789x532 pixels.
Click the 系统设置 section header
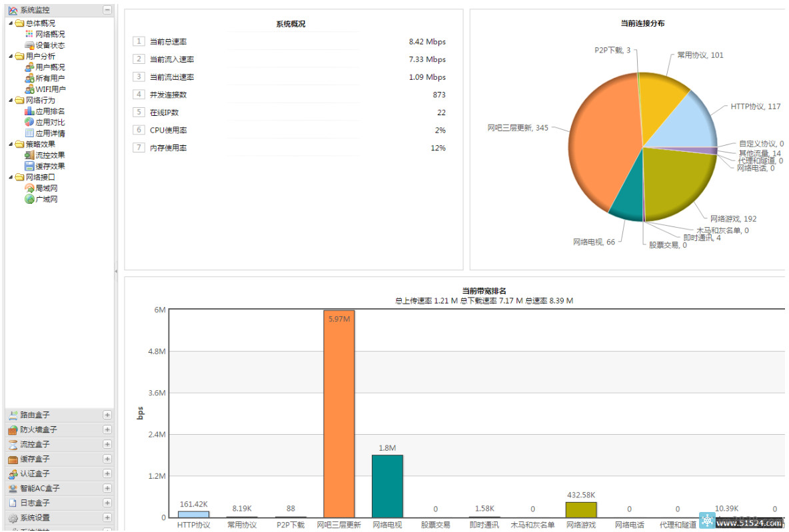point(35,517)
